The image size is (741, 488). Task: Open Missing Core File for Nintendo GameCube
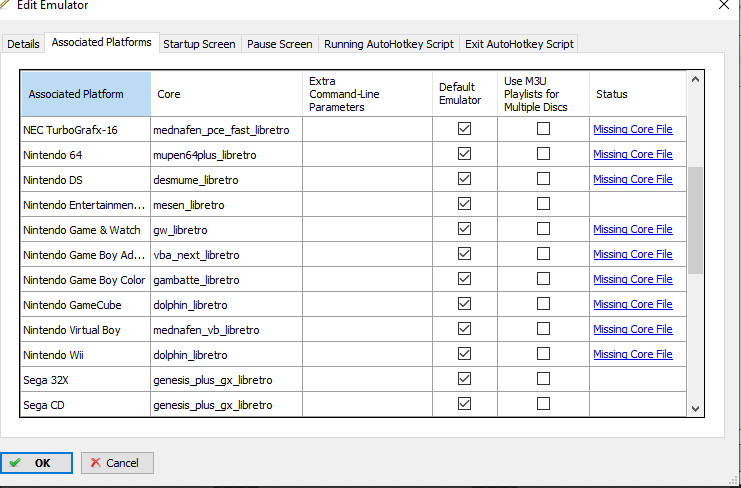pos(633,304)
